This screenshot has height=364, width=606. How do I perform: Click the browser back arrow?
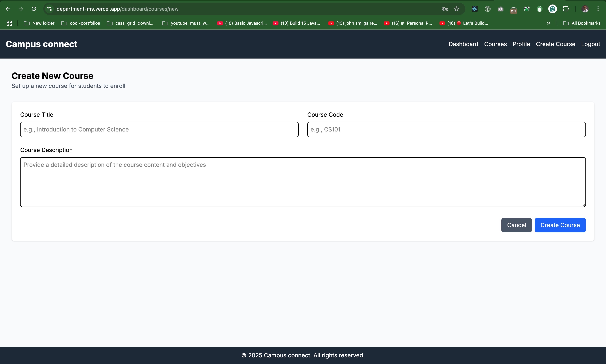pos(8,9)
